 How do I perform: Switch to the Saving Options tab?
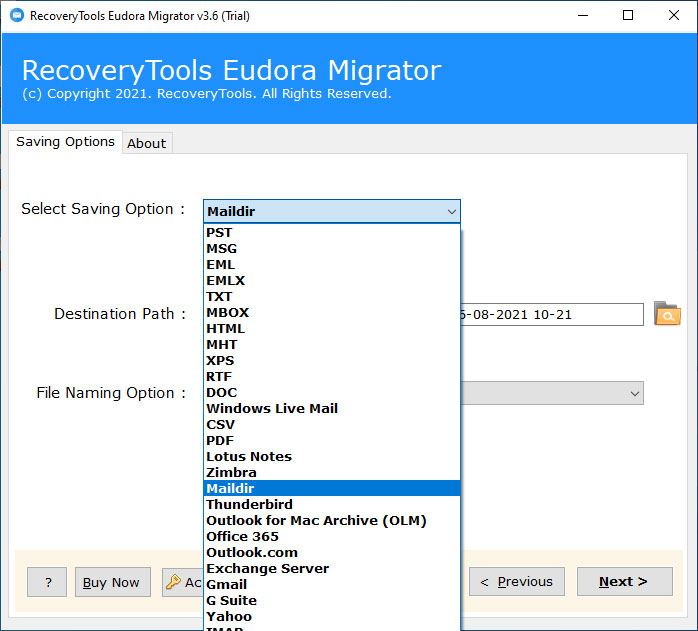65,142
